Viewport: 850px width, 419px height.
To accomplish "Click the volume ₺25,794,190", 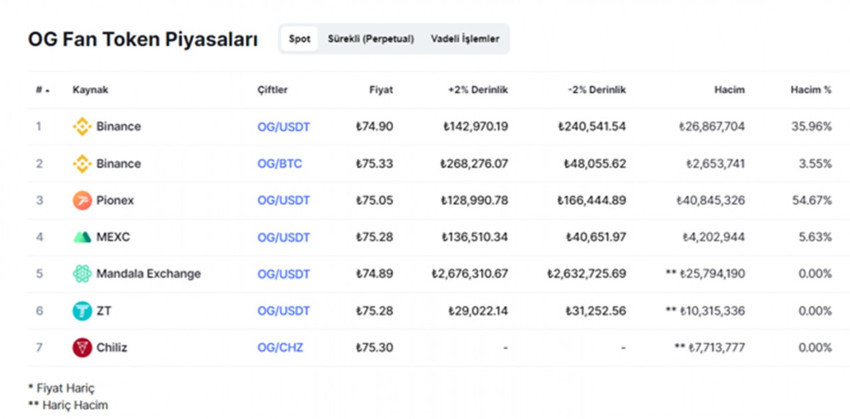I will pyautogui.click(x=712, y=274).
